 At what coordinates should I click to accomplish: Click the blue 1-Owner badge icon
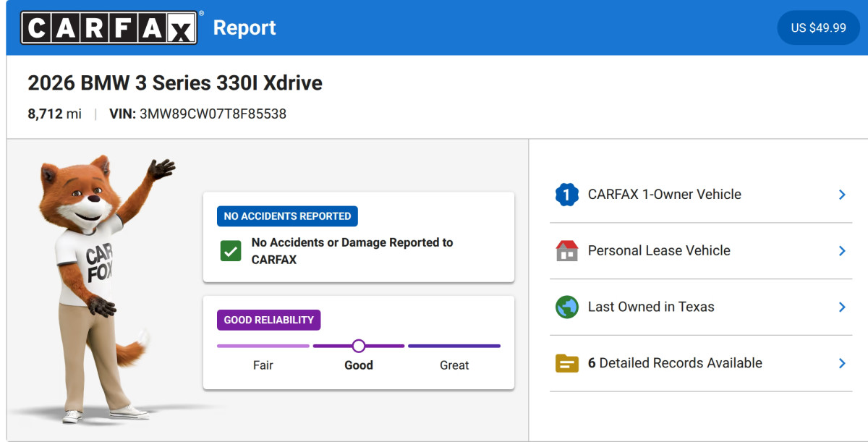point(567,195)
